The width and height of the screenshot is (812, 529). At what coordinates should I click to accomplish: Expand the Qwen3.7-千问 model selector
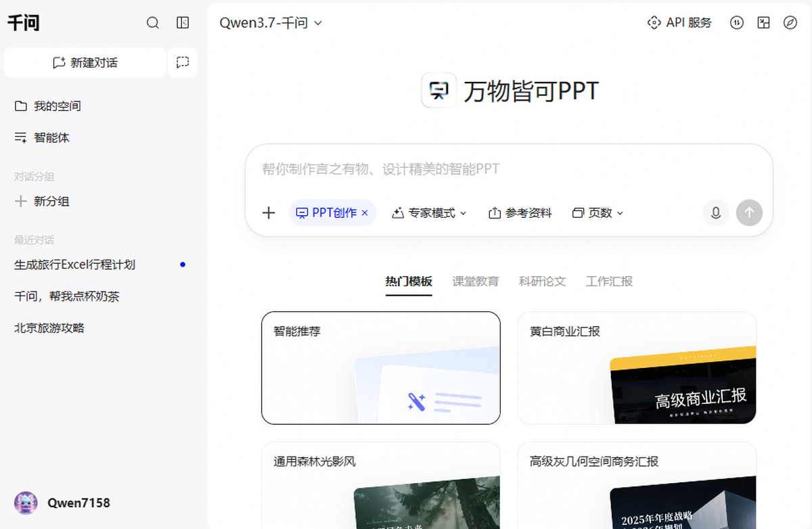(x=271, y=23)
